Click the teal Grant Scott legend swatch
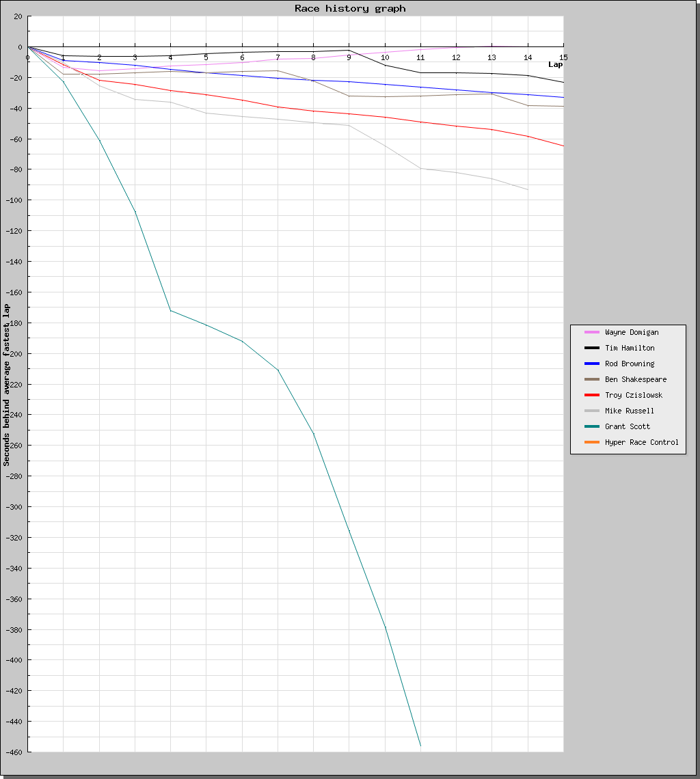 [591, 427]
